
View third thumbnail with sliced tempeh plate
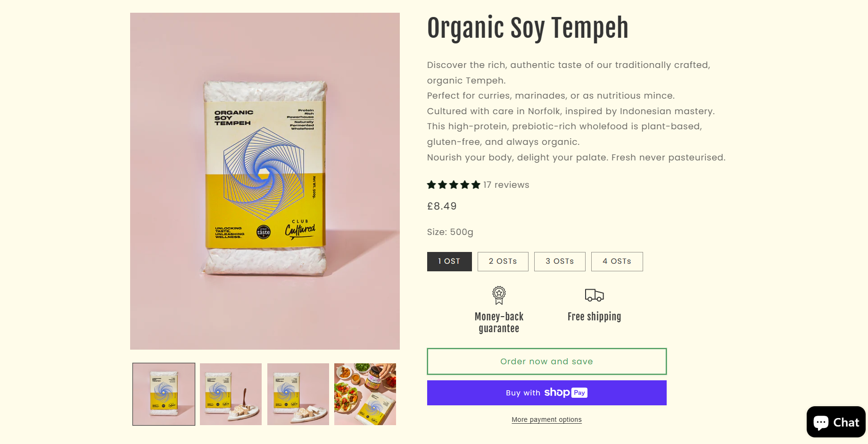click(298, 394)
